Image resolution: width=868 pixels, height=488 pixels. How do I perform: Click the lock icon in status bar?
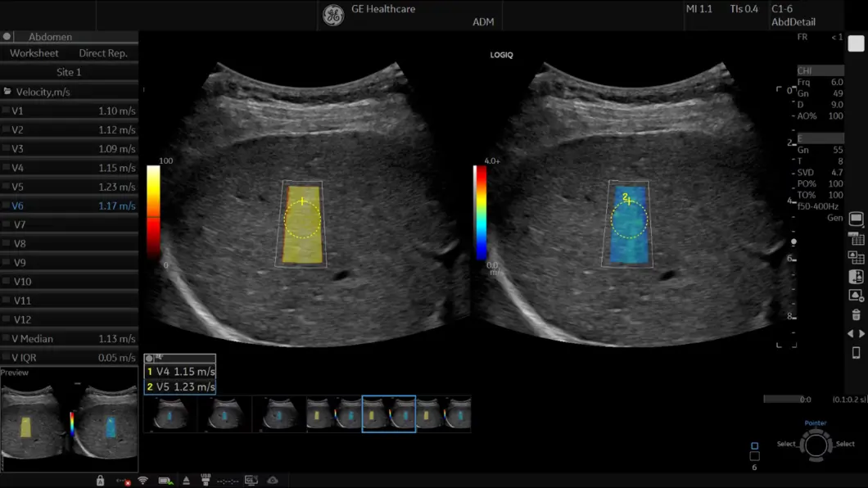click(x=100, y=481)
